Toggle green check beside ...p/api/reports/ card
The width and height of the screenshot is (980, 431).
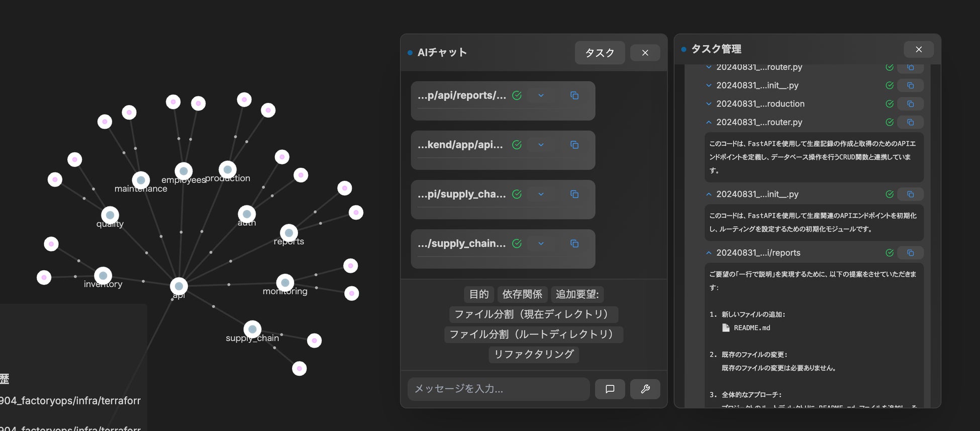(x=517, y=95)
